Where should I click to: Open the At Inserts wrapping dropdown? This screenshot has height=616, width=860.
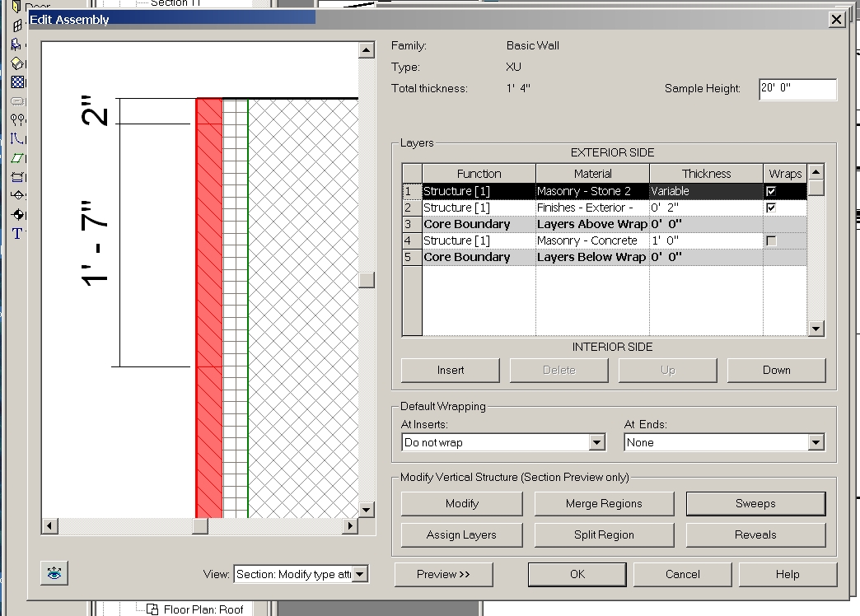click(596, 442)
